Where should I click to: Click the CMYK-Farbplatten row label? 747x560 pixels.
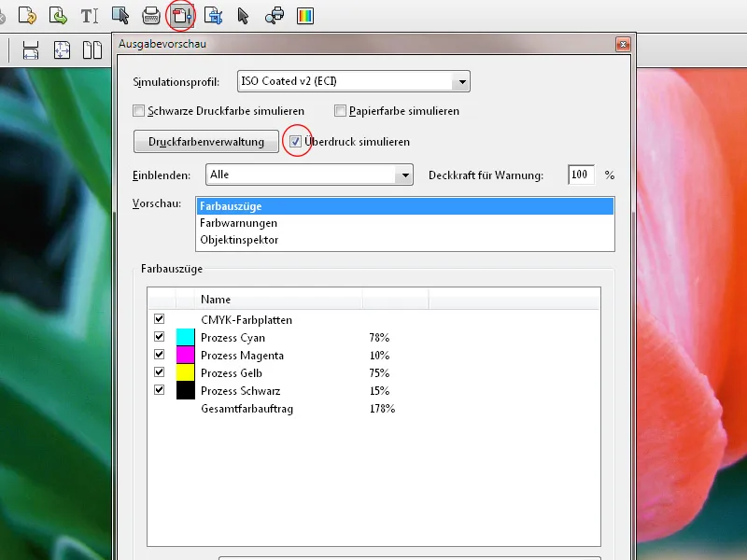tap(247, 320)
